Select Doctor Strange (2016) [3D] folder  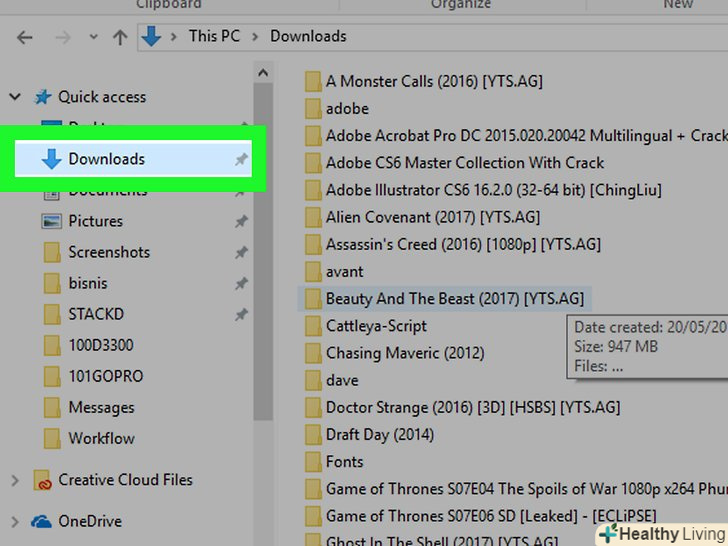[473, 407]
